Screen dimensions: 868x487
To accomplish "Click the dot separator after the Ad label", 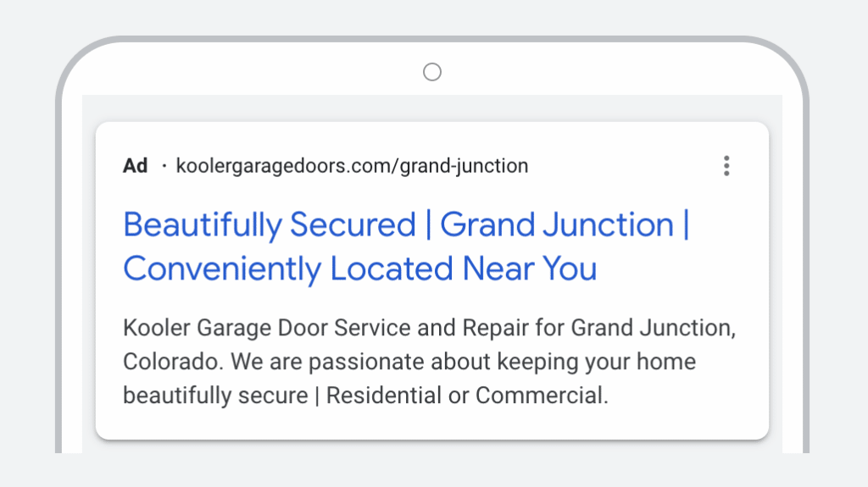I will coord(164,165).
